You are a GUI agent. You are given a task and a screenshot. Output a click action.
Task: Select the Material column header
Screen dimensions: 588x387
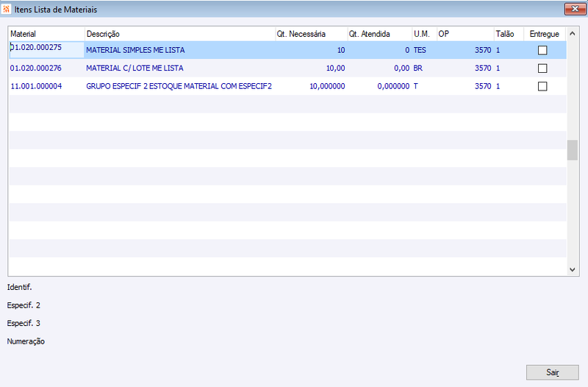[47, 34]
